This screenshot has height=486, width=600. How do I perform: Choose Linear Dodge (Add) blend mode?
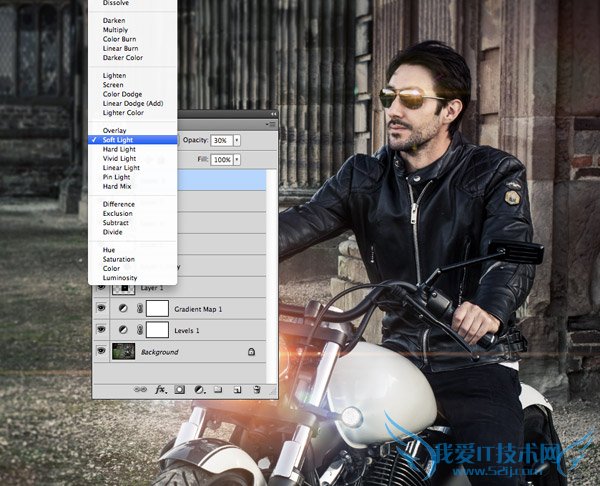point(132,103)
